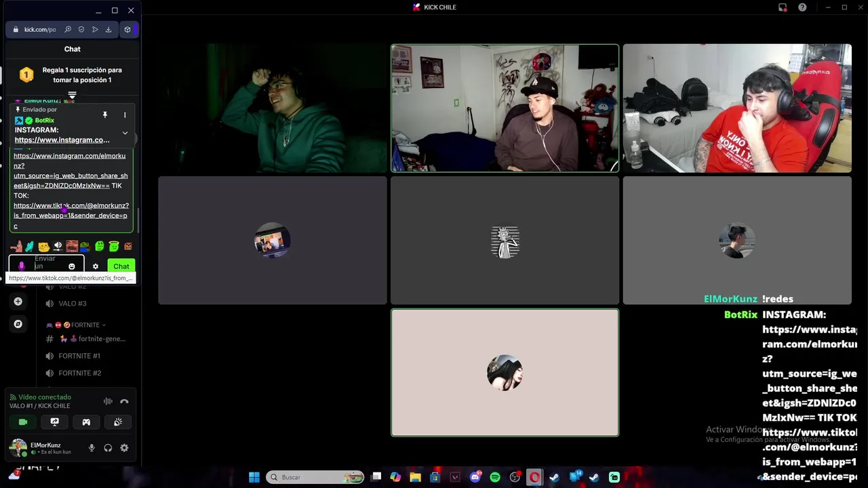Image resolution: width=868 pixels, height=488 pixels.
Task: Expand the pinned BotRix message chevron
Action: (125, 134)
